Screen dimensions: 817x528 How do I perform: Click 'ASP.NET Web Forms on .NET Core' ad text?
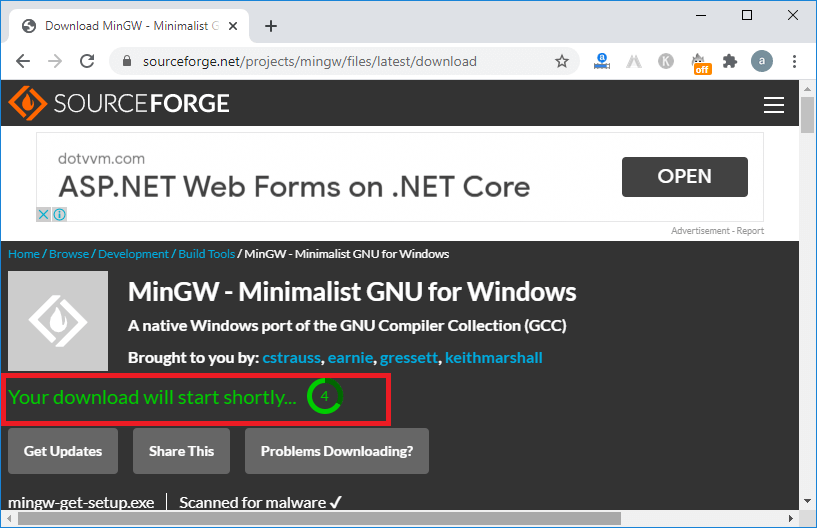point(294,187)
